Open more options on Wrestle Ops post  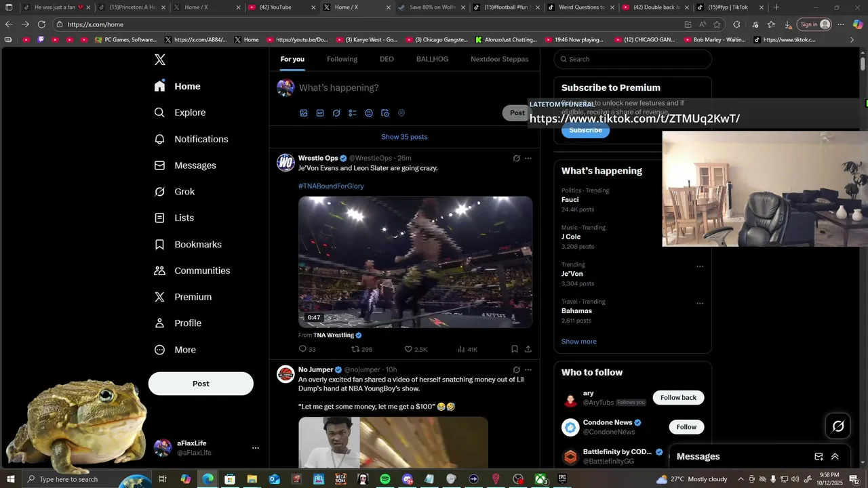click(x=528, y=159)
